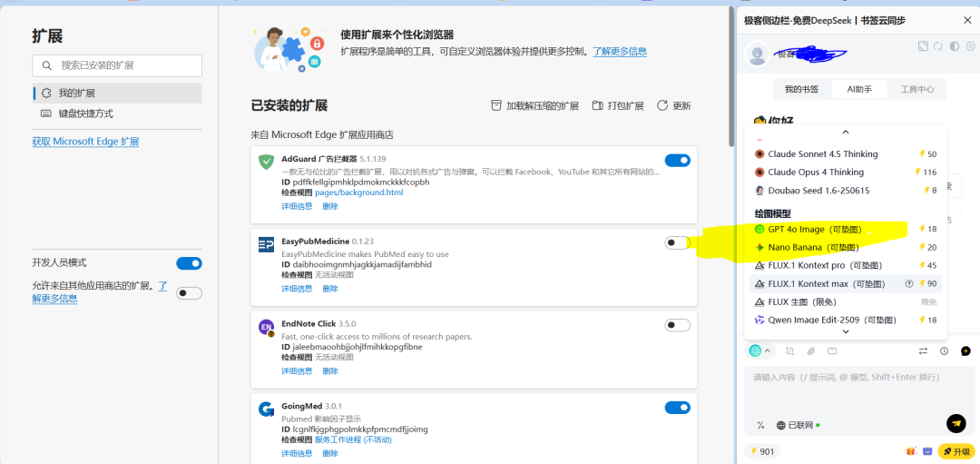This screenshot has height=464, width=980.
Task: Click the Pack extension icon
Action: pos(597,105)
